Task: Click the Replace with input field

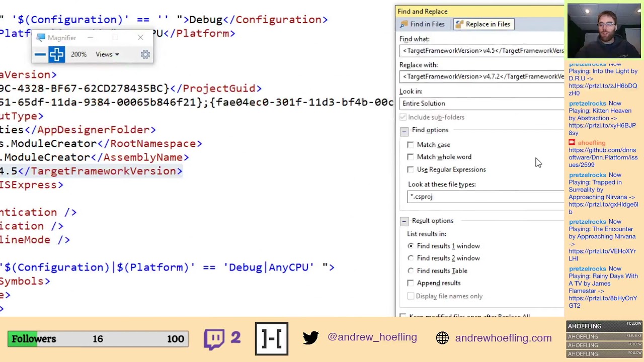Action: (x=482, y=76)
